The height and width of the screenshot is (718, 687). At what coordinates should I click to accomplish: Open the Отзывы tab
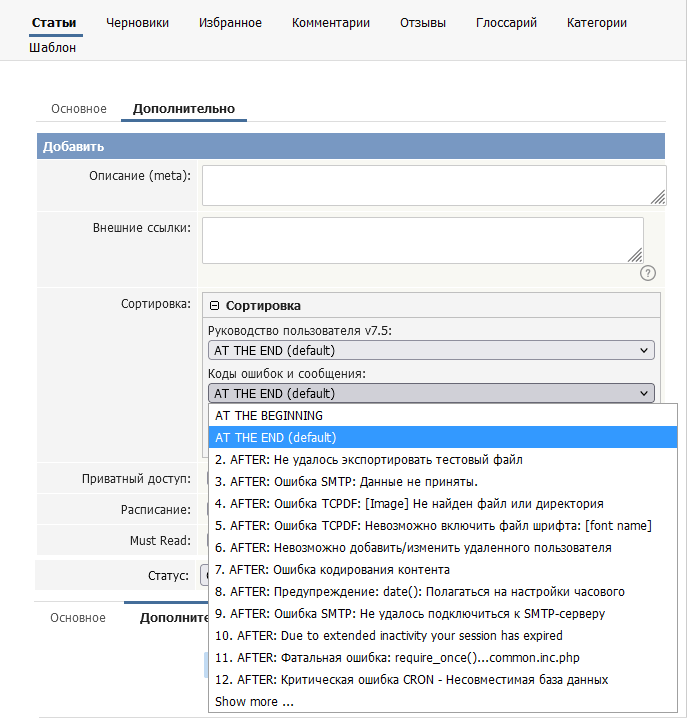[423, 22]
